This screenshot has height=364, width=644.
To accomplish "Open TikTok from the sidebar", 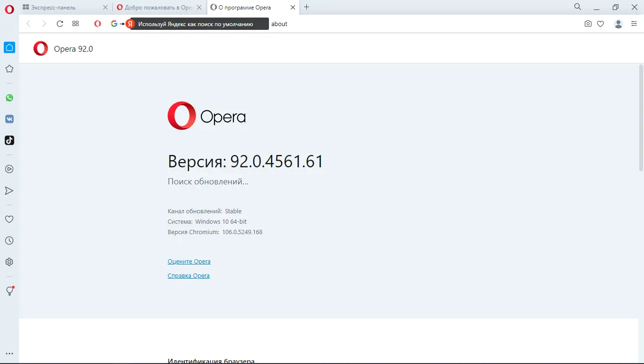I will [x=9, y=140].
